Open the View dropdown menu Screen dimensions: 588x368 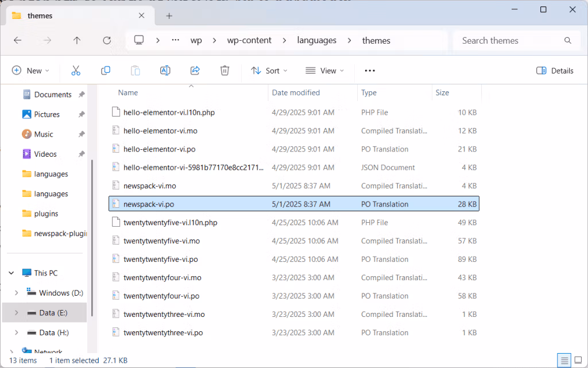tap(324, 71)
